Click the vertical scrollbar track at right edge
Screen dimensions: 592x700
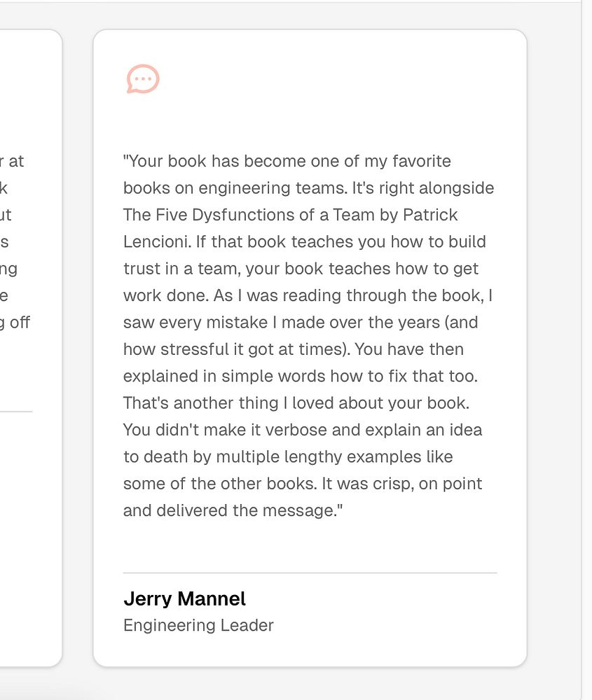586,350
